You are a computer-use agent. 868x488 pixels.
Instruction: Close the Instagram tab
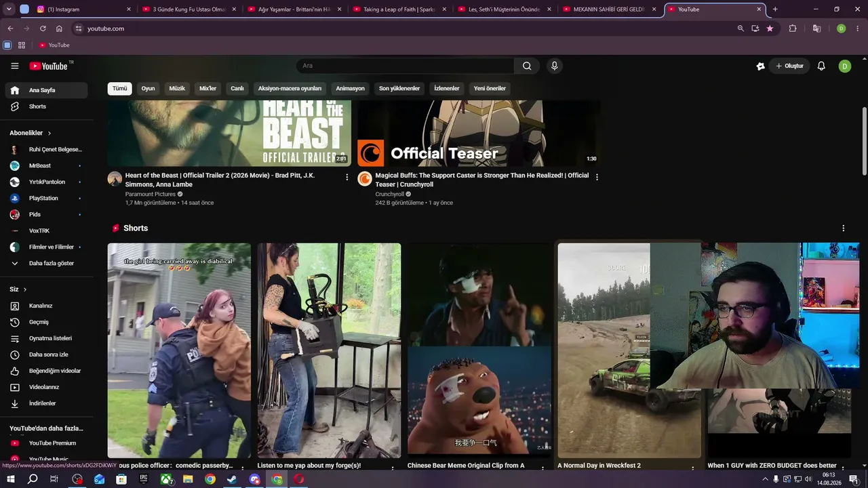(129, 9)
